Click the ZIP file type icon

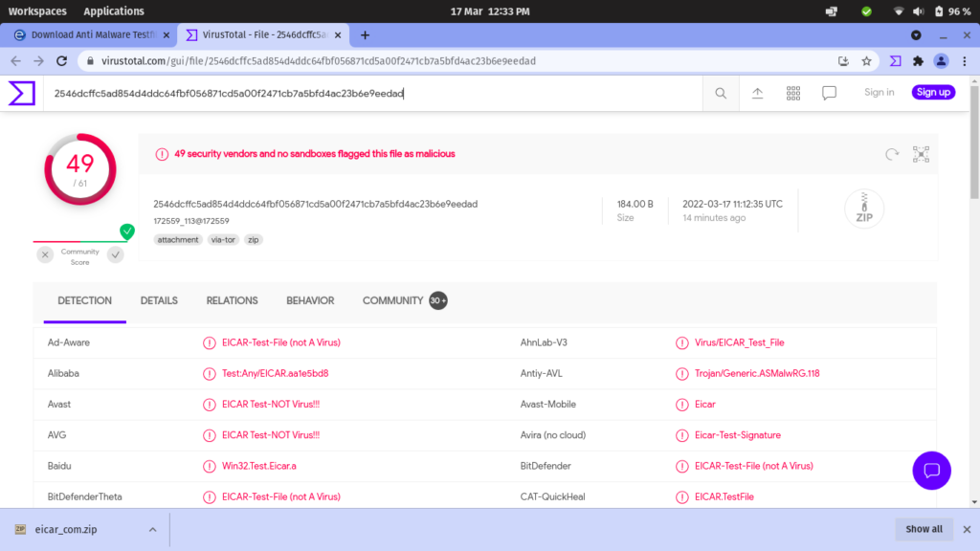864,209
